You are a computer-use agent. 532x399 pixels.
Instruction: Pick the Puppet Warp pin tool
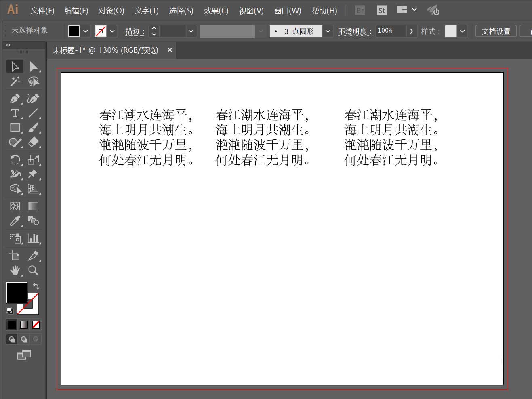(x=34, y=174)
